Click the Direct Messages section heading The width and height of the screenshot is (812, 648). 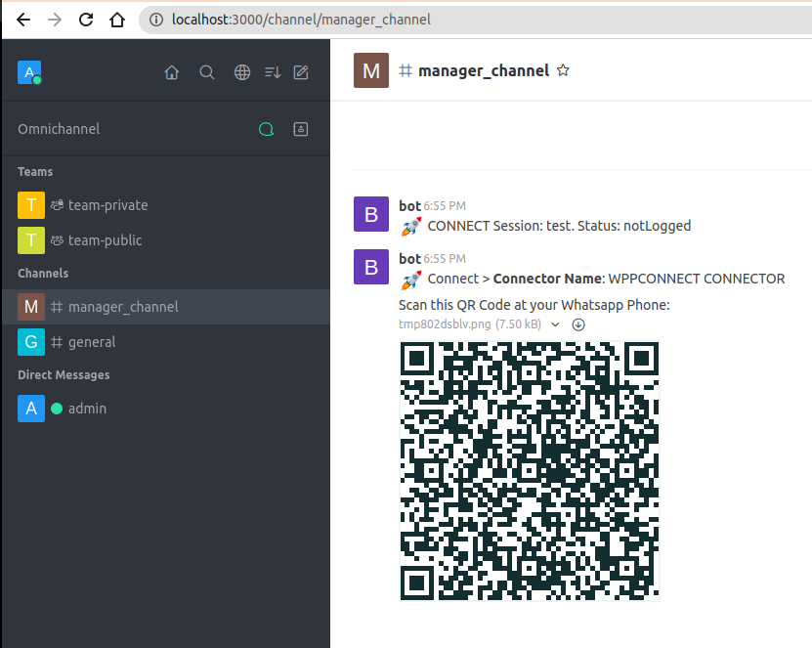pos(64,374)
